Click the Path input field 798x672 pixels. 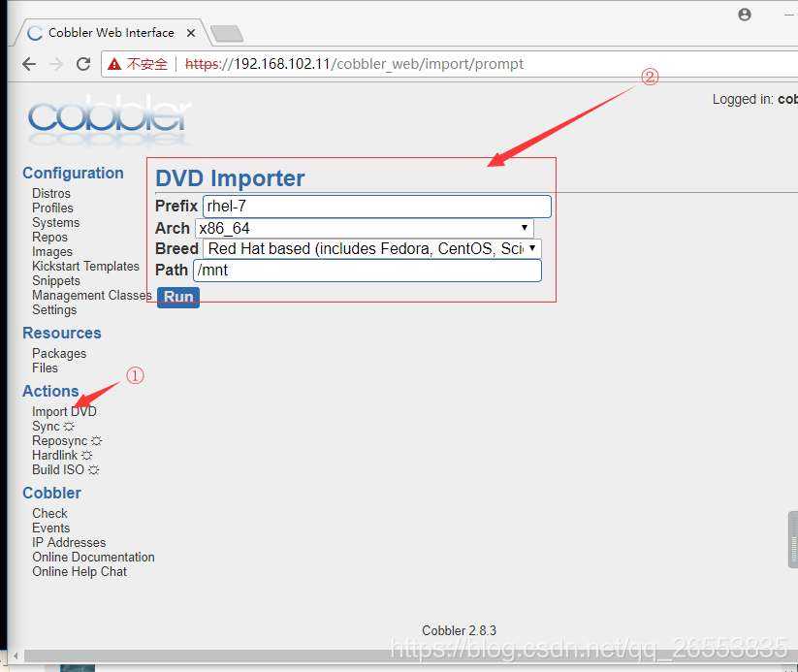[x=367, y=271]
